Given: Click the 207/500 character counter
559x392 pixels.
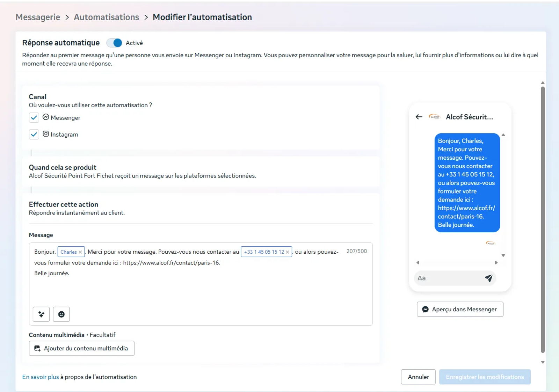Looking at the screenshot, I should pyautogui.click(x=357, y=251).
